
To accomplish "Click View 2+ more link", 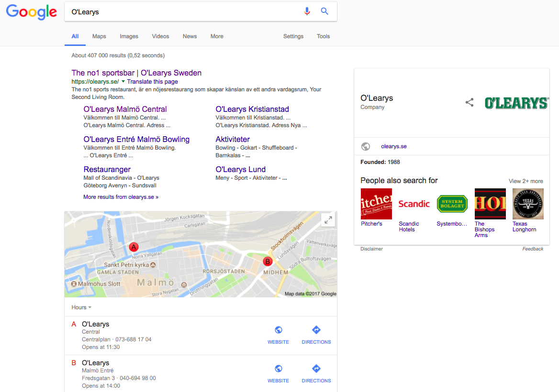I will click(526, 181).
